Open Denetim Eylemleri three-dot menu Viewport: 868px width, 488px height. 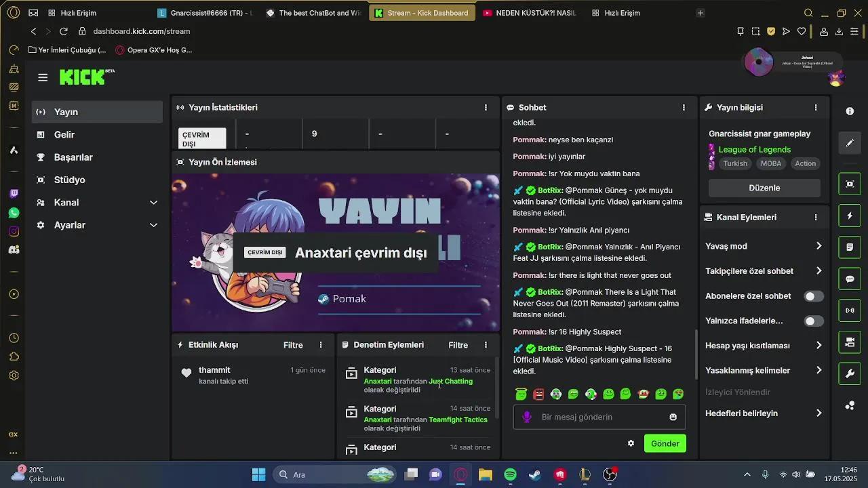[x=486, y=345]
